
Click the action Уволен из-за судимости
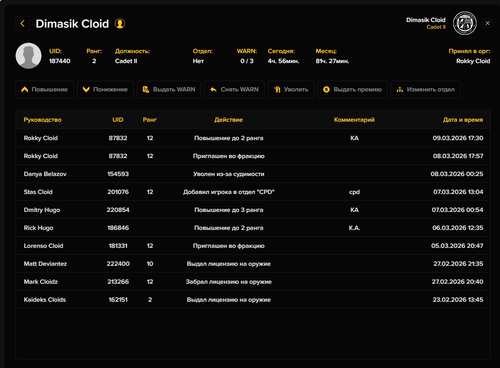tap(229, 174)
